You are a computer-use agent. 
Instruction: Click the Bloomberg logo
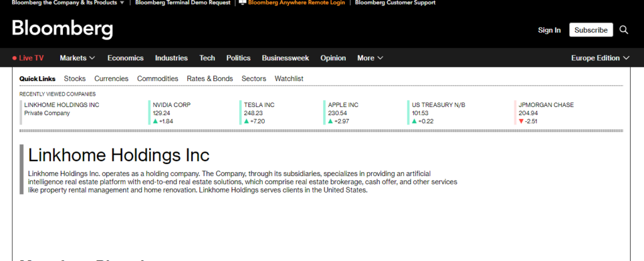[x=62, y=29]
